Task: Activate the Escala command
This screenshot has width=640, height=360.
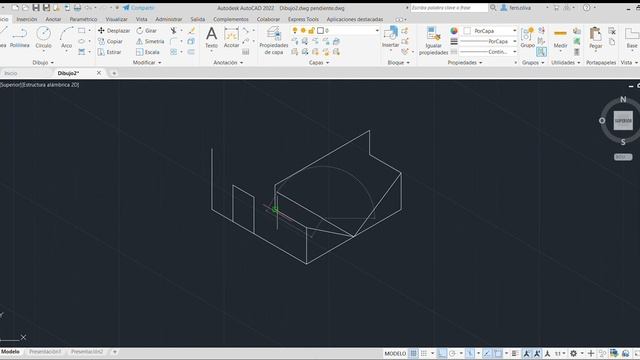Action: pyautogui.click(x=148, y=52)
